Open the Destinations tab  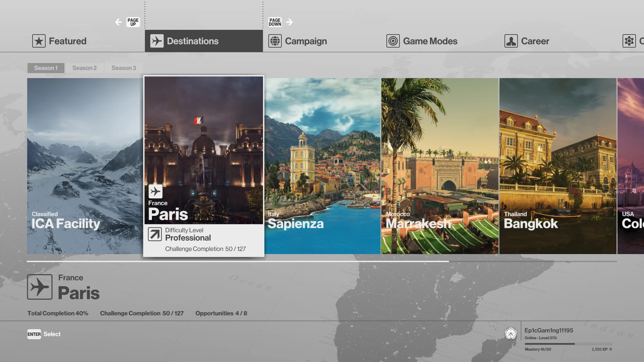(x=204, y=41)
